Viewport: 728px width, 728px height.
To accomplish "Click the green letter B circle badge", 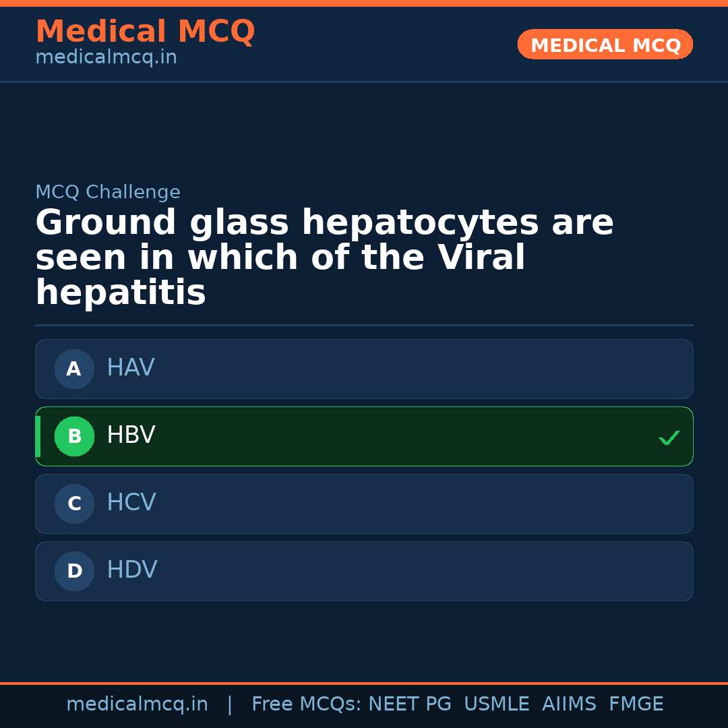I will [74, 436].
